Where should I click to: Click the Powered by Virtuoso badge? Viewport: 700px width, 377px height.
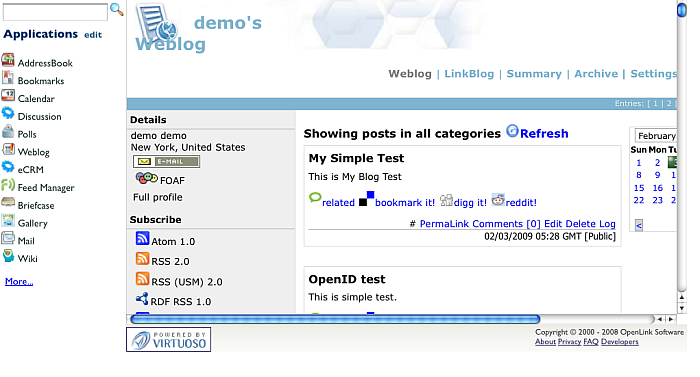click(168, 339)
